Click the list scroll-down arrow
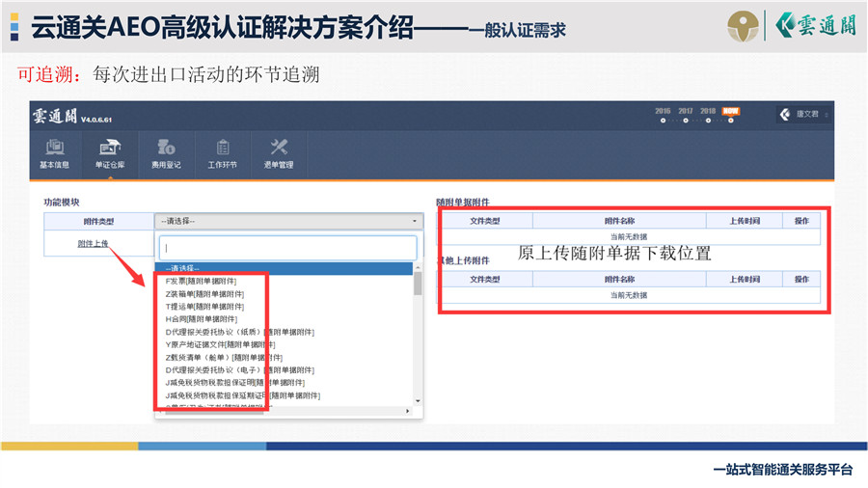The width and height of the screenshot is (868, 488). coord(418,401)
